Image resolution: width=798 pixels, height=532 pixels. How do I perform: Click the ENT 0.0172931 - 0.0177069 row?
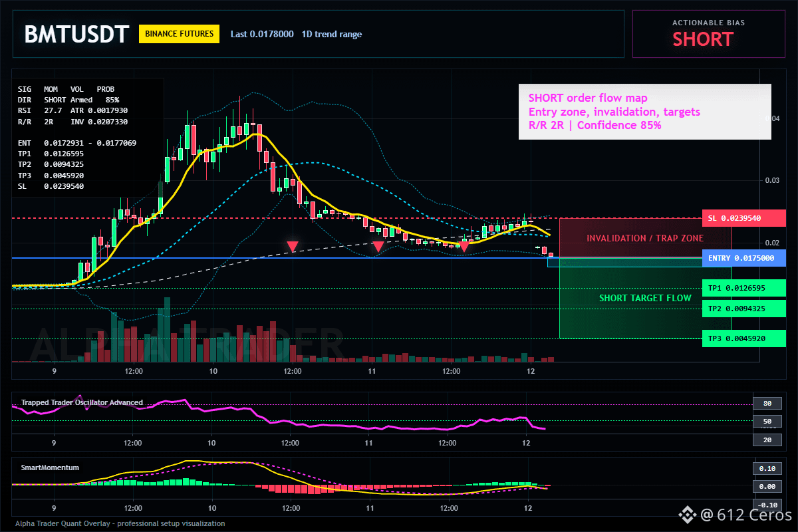pos(77,143)
